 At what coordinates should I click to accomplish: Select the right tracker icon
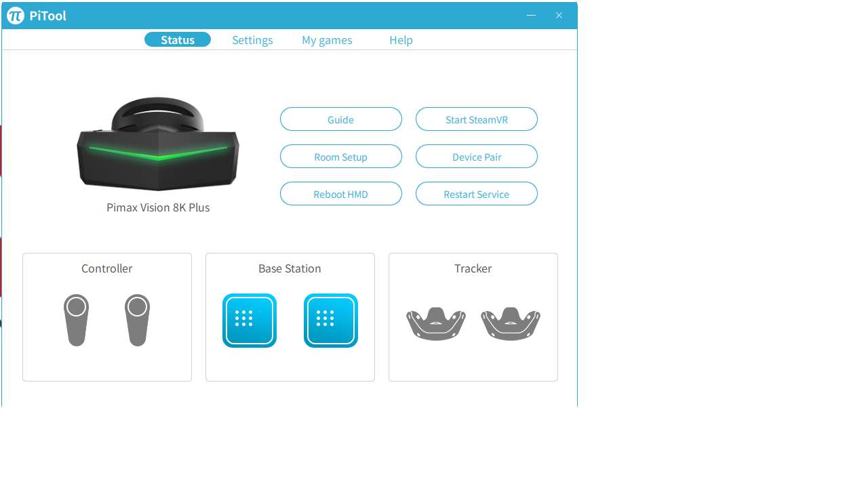511,324
